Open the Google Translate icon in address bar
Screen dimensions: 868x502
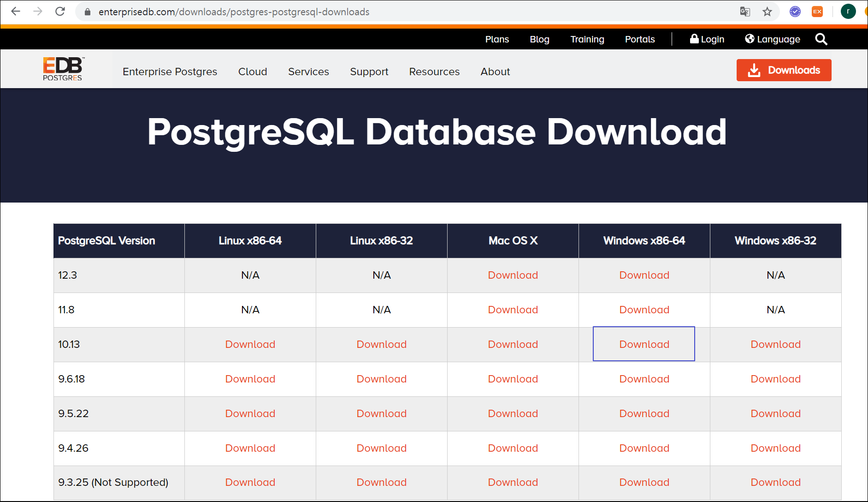coord(745,12)
